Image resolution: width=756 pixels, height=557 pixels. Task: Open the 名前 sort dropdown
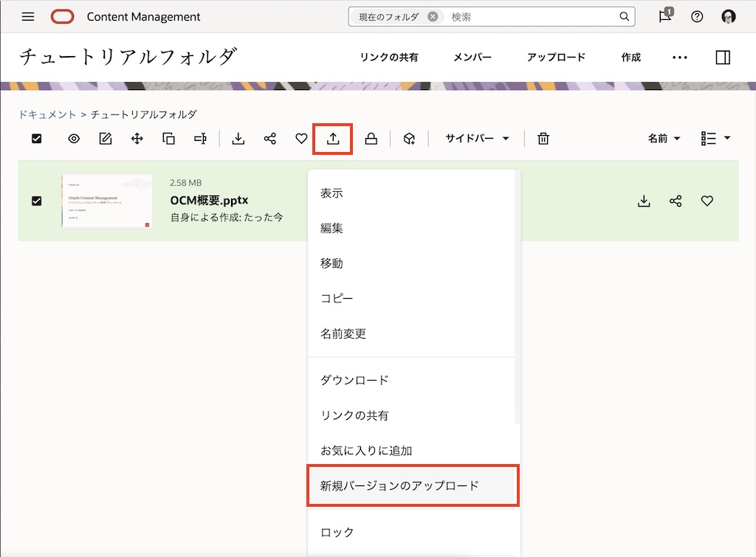(x=662, y=138)
